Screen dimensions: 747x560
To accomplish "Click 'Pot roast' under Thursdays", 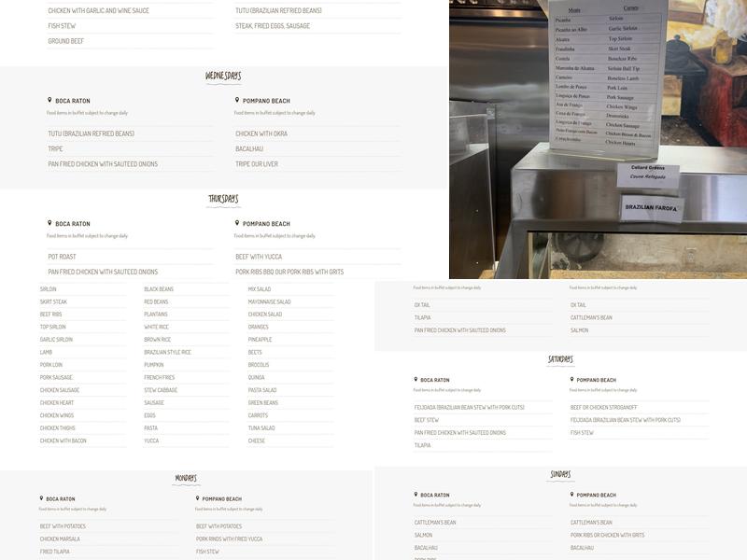I will [62, 256].
